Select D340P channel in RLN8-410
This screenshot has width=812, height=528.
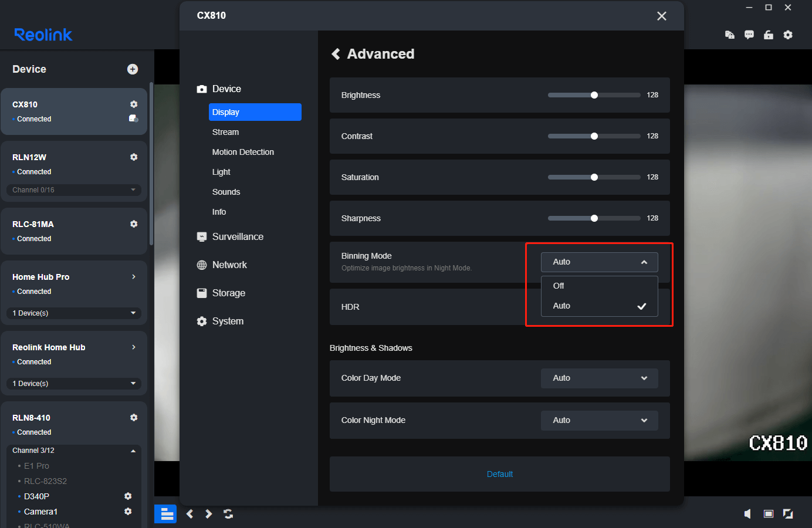click(36, 496)
